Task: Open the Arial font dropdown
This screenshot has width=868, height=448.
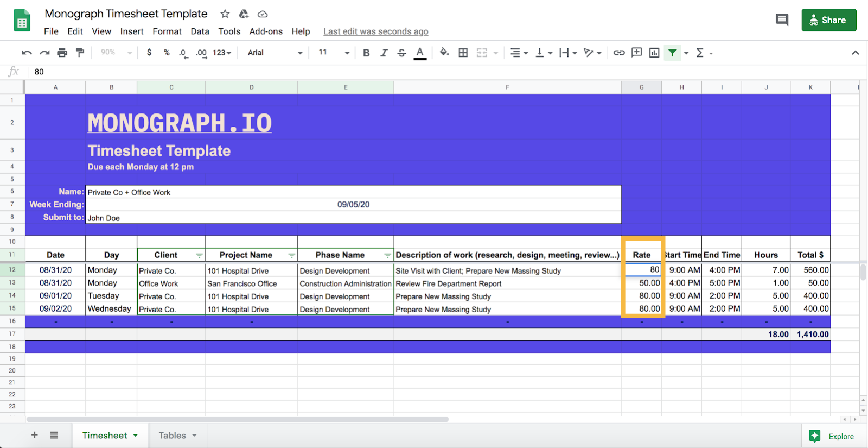Action: [275, 53]
